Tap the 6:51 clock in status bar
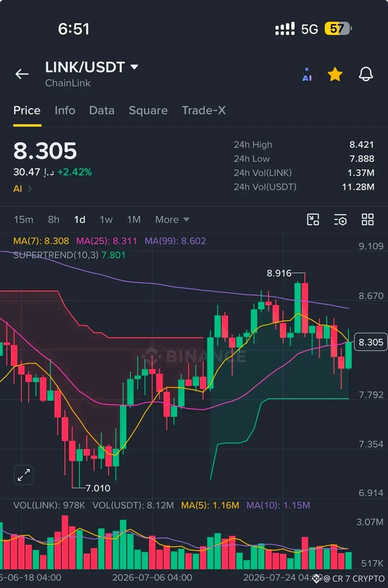This screenshot has height=588, width=388. coord(74,29)
